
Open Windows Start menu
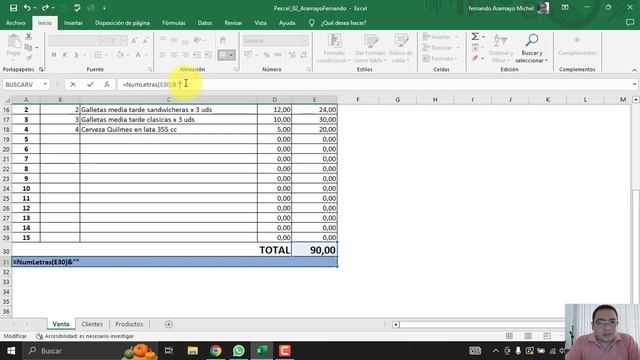11,351
